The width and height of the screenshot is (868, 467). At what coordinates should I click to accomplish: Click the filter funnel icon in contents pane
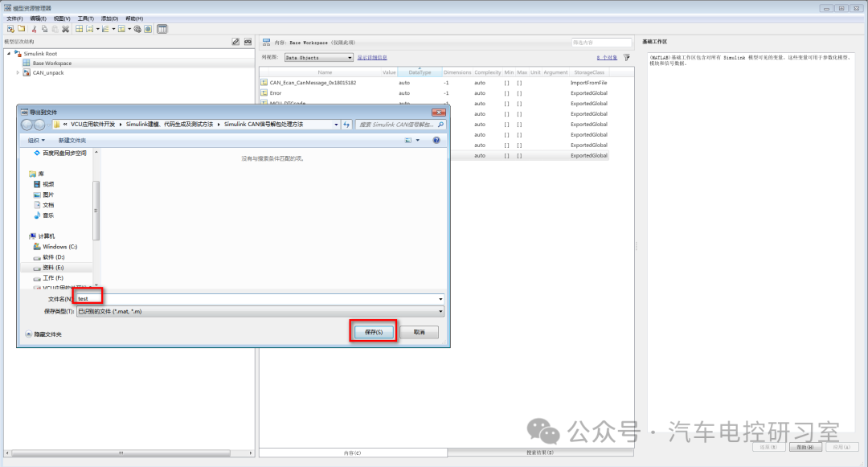click(x=627, y=58)
